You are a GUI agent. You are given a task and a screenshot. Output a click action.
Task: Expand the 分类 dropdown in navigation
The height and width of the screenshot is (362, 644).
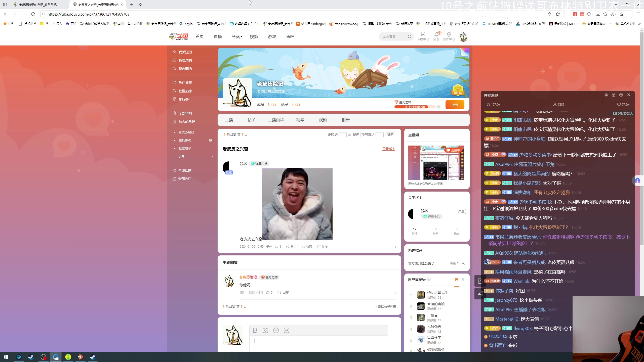point(236,37)
